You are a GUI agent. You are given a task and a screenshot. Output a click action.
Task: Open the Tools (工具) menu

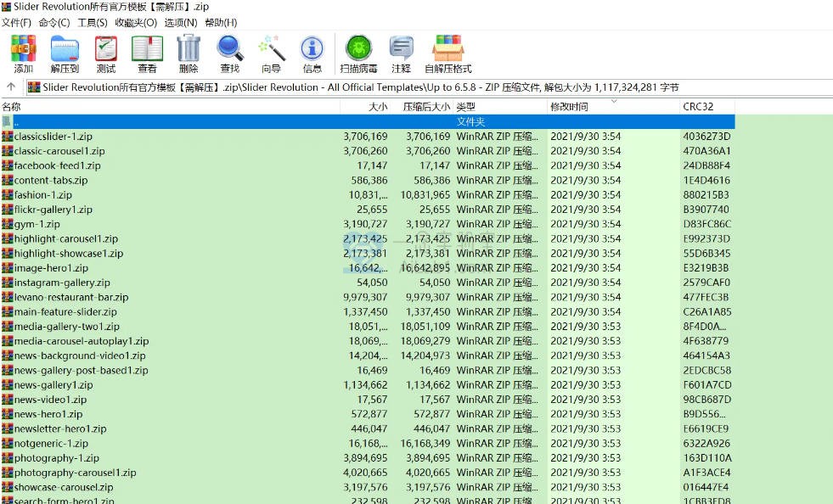(x=93, y=23)
